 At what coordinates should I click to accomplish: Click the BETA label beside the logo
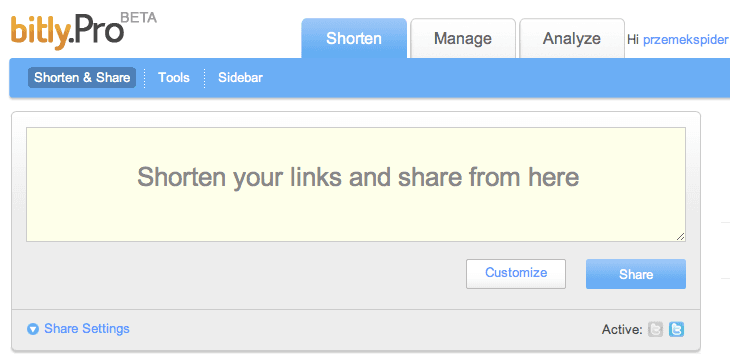pos(139,18)
